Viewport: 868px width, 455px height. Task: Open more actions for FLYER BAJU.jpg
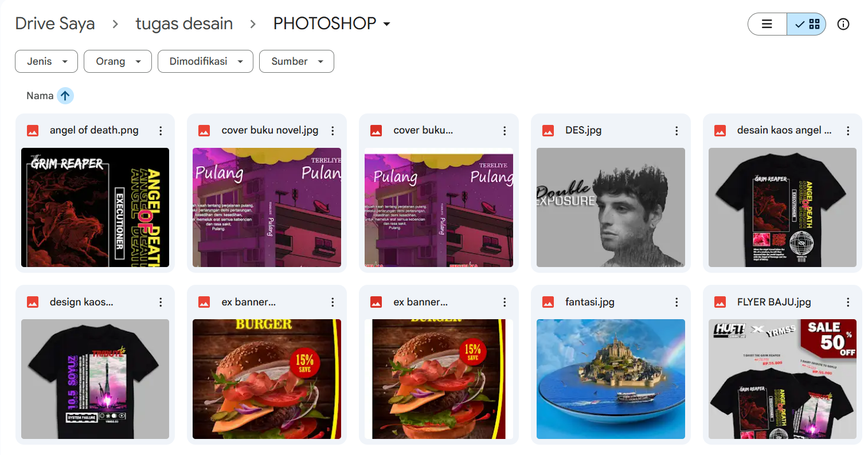point(848,302)
